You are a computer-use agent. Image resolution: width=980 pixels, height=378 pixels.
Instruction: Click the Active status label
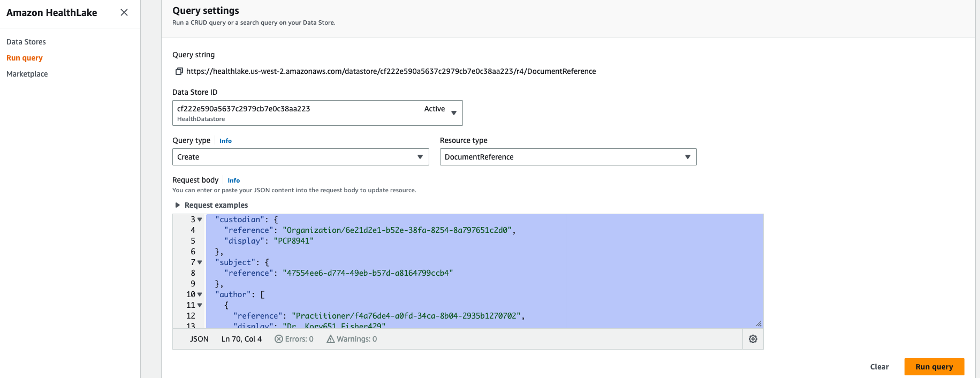435,109
